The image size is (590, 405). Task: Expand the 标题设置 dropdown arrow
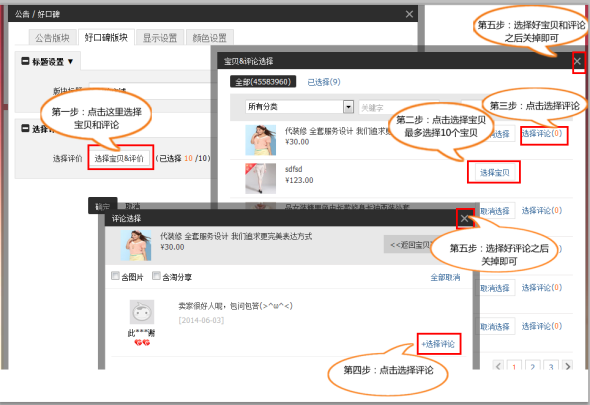(70, 61)
